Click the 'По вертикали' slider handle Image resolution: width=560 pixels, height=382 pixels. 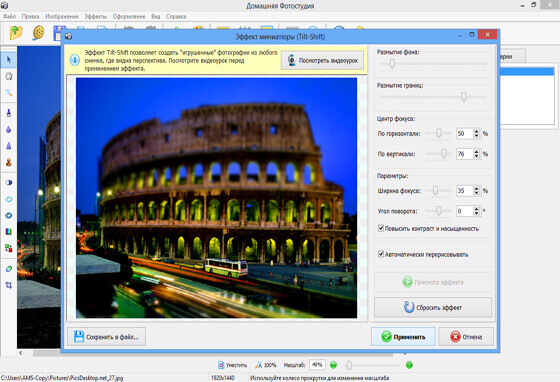pos(444,154)
